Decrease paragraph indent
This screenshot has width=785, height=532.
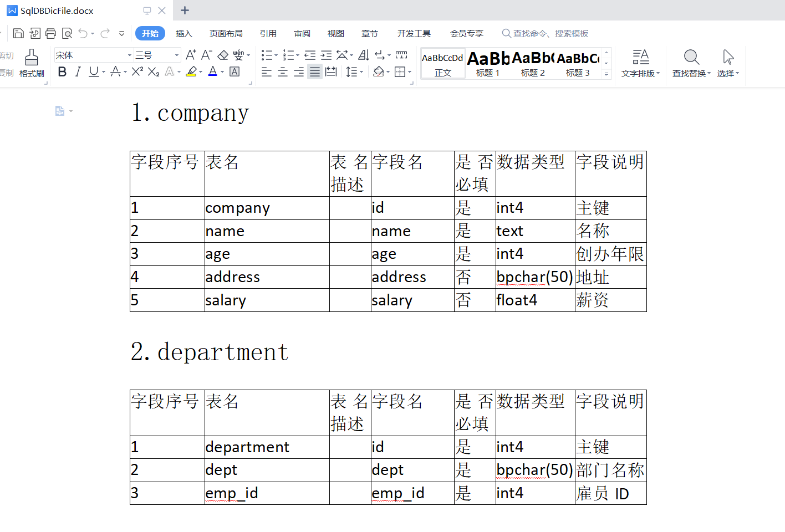310,55
